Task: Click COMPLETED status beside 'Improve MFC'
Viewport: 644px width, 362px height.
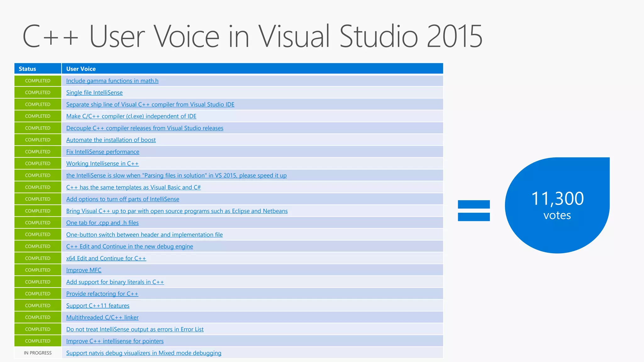Action: click(x=38, y=270)
